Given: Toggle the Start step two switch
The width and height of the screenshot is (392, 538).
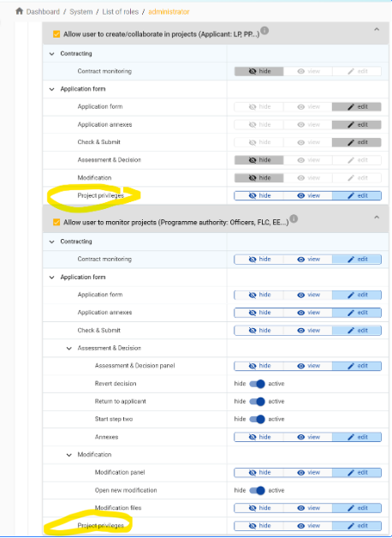Looking at the screenshot, I should pos(258,419).
